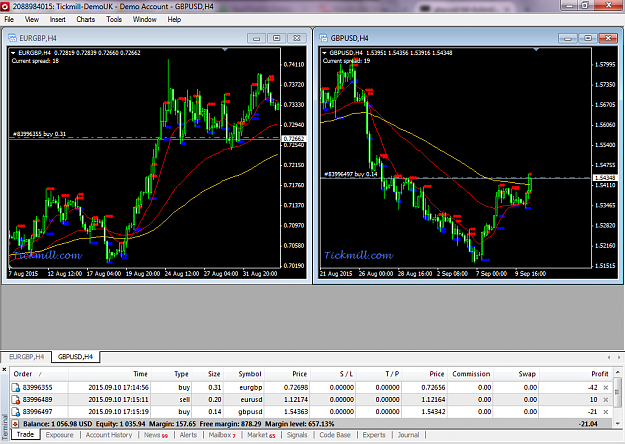Expand the EURGBP chart info dropdown arrow
The height and width of the screenshot is (444, 625).
tap(13, 53)
